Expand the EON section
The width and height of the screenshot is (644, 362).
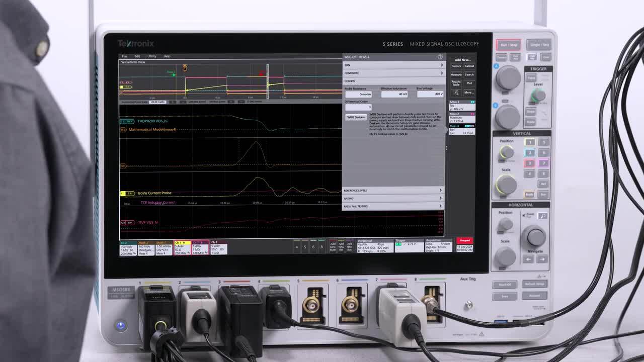tap(393, 65)
